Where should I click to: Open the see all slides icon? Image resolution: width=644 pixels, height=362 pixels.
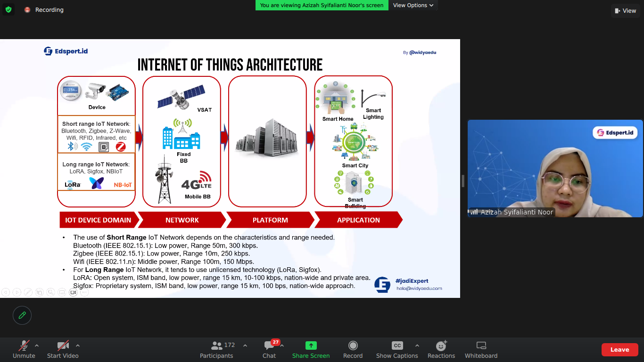[x=39, y=292]
